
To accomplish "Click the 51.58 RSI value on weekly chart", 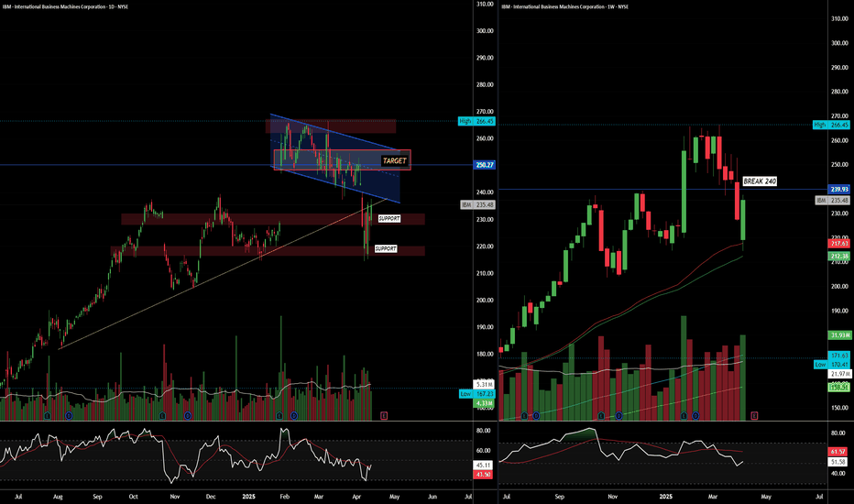I will (x=838, y=462).
